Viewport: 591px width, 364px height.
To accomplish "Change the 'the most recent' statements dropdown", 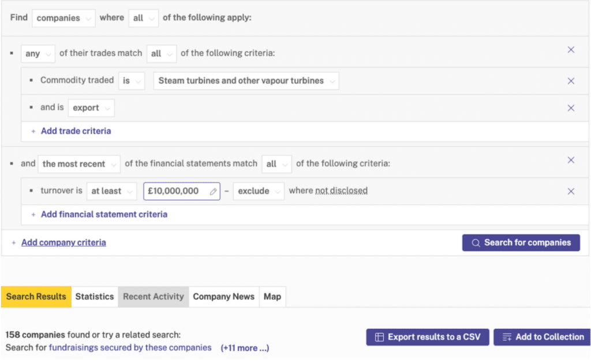I will (x=79, y=164).
